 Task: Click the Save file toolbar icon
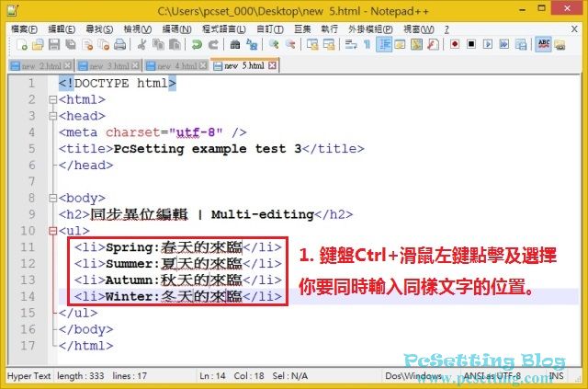click(54, 44)
